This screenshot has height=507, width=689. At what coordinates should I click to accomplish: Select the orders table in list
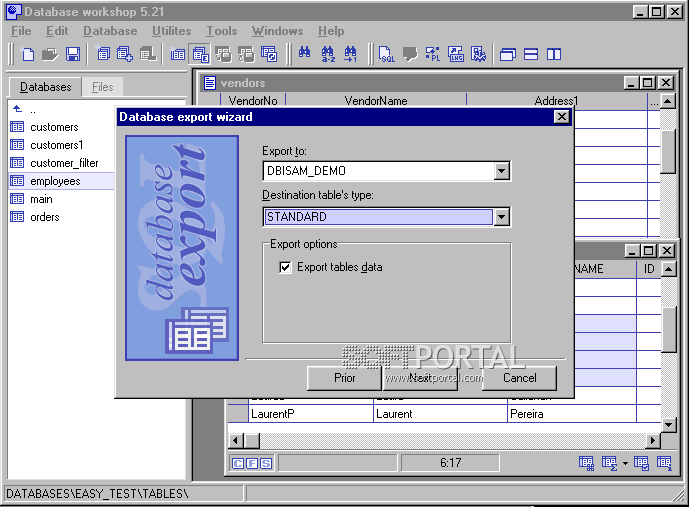point(44,217)
